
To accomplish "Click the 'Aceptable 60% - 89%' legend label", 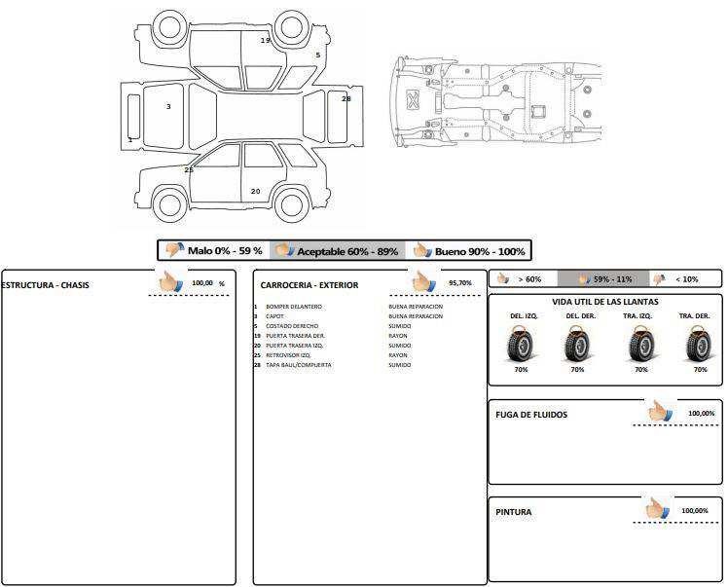I will pos(347,251).
